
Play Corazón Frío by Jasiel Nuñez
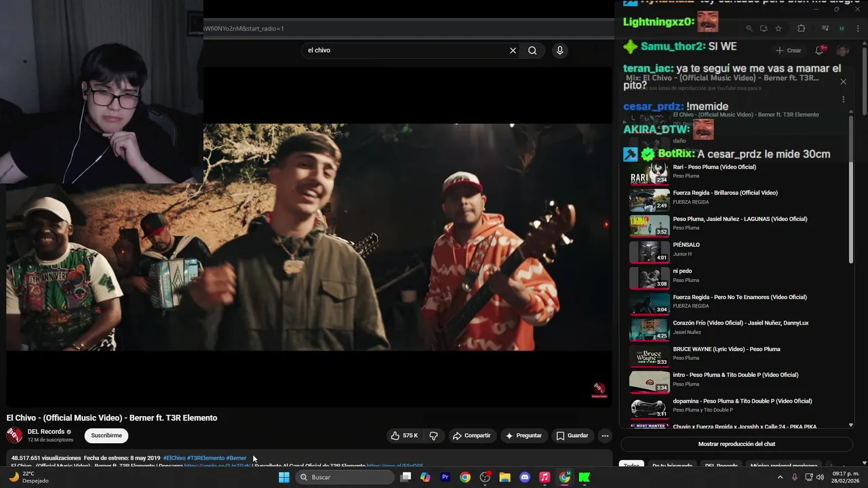(x=736, y=329)
